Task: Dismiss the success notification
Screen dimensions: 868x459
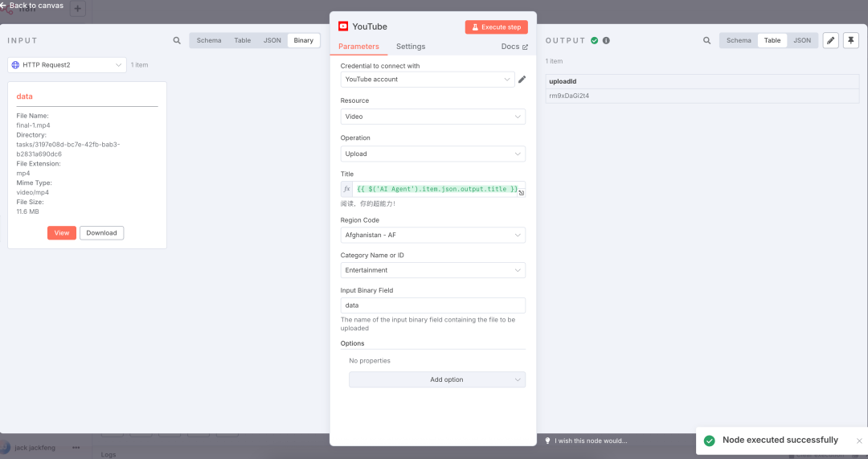Action: tap(859, 441)
